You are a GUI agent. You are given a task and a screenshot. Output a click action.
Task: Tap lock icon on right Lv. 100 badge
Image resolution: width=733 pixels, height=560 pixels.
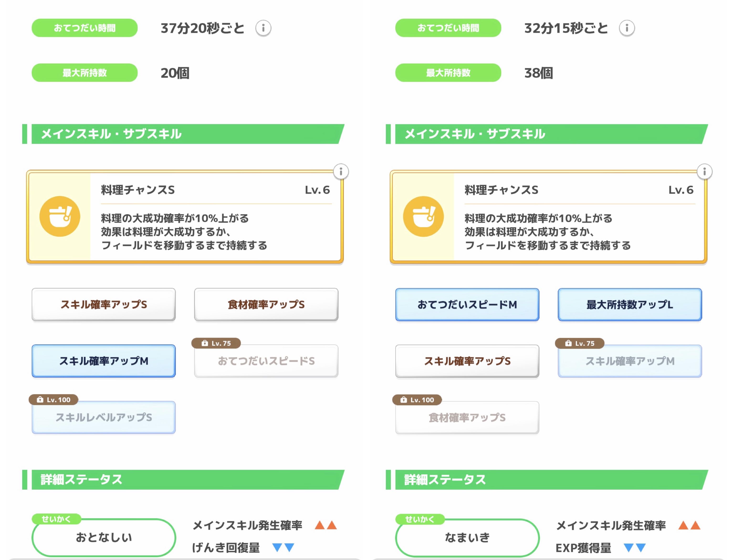pyautogui.click(x=403, y=400)
